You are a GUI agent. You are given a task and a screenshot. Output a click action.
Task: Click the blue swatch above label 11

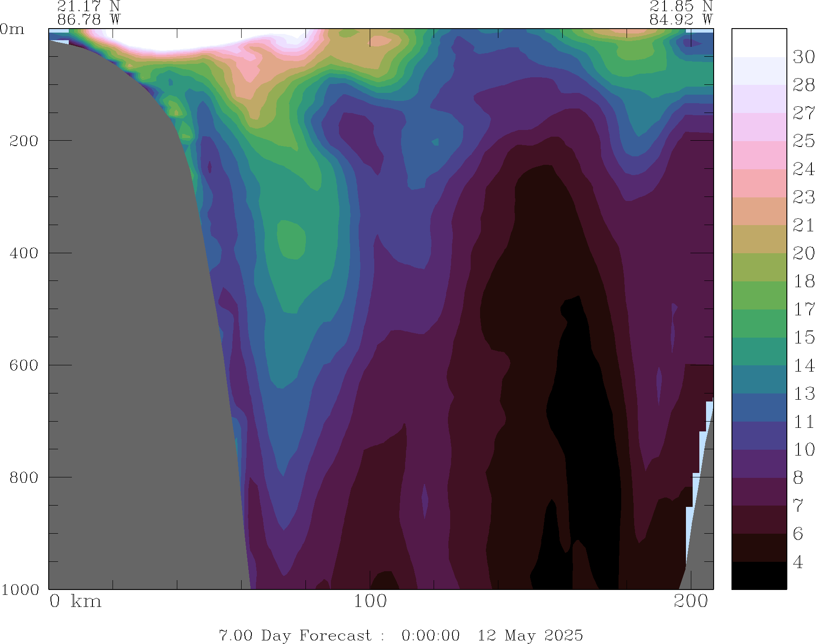point(759,407)
